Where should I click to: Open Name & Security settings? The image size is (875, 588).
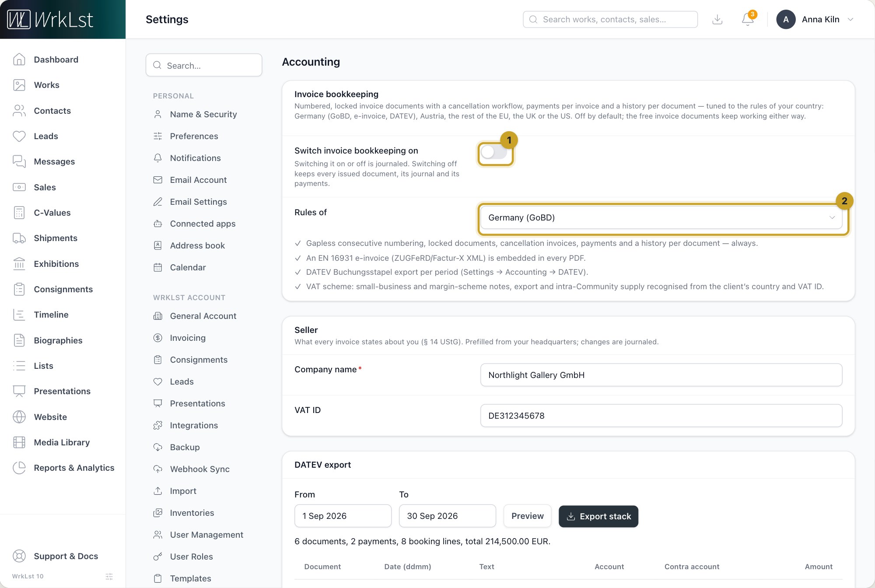[203, 114]
